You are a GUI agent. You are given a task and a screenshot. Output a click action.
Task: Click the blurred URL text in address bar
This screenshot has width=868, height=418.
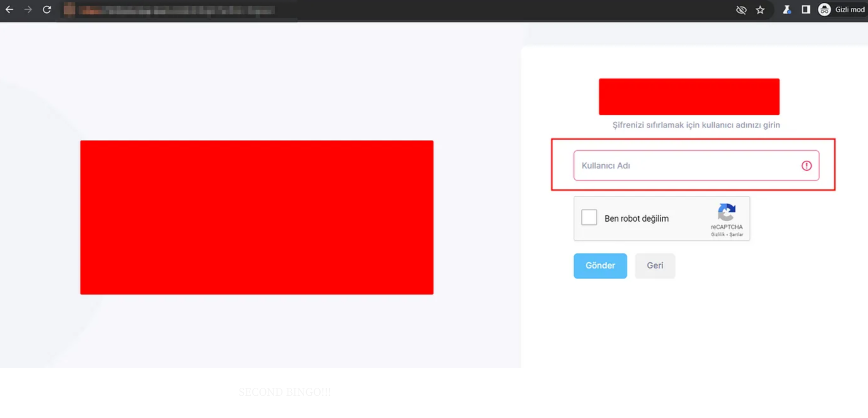coord(178,10)
